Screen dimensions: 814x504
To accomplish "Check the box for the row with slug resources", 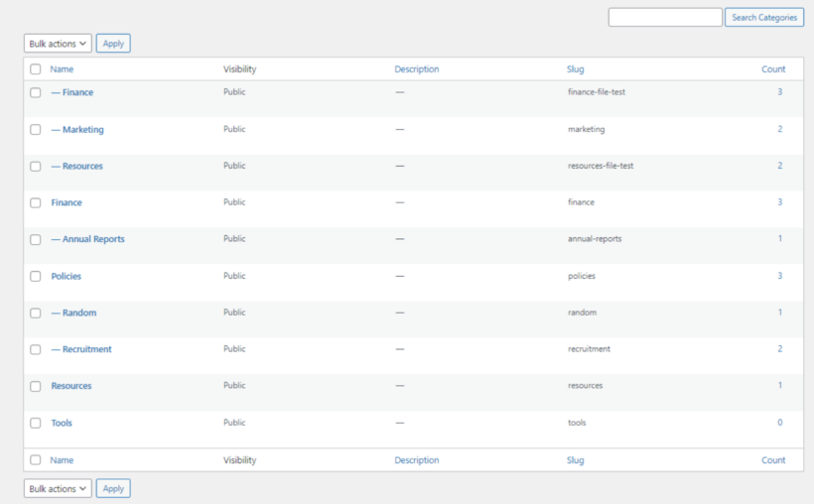I will tap(36, 386).
